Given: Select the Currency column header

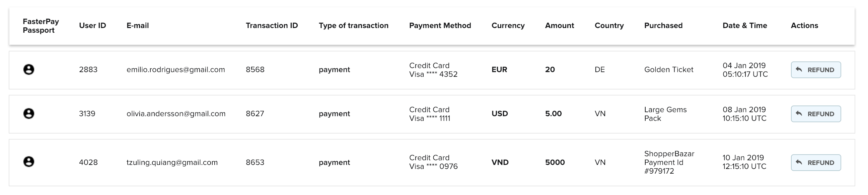Looking at the screenshot, I should tap(508, 26).
